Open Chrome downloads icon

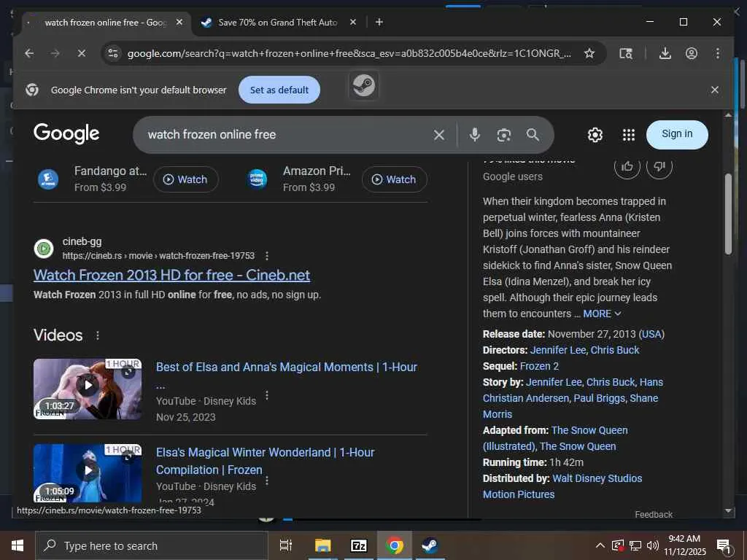click(x=665, y=53)
